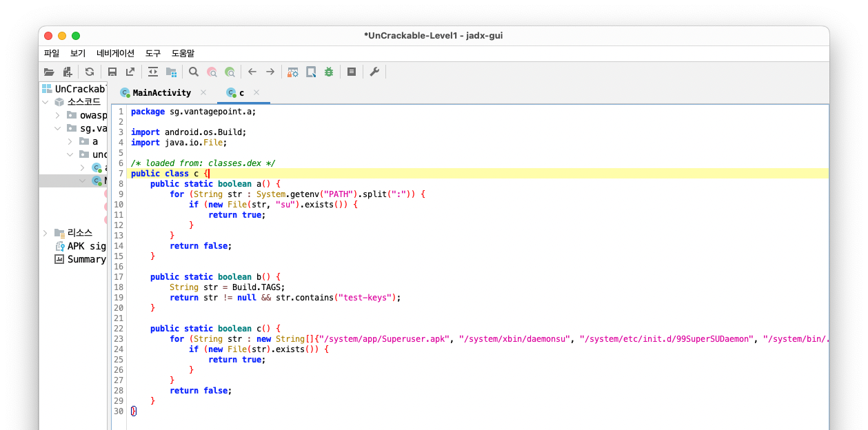Click the back navigation arrow
Image resolution: width=868 pixels, height=430 pixels.
point(252,72)
